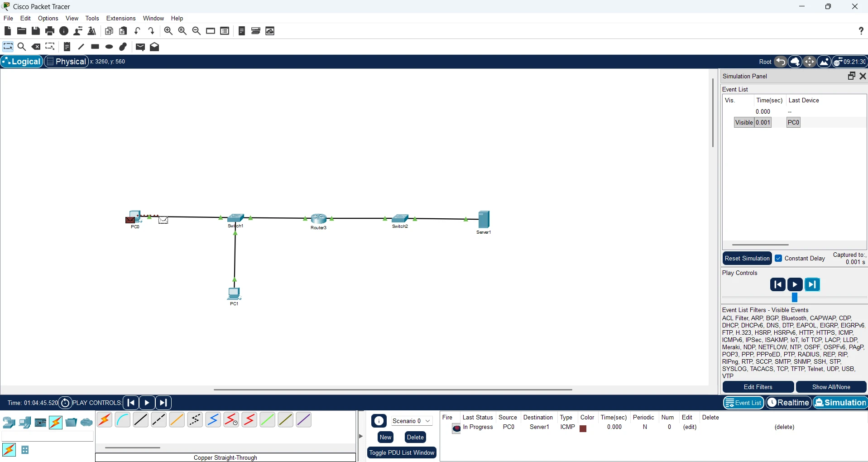Click Show All/None filter button
This screenshot has height=462, width=868.
831,387
